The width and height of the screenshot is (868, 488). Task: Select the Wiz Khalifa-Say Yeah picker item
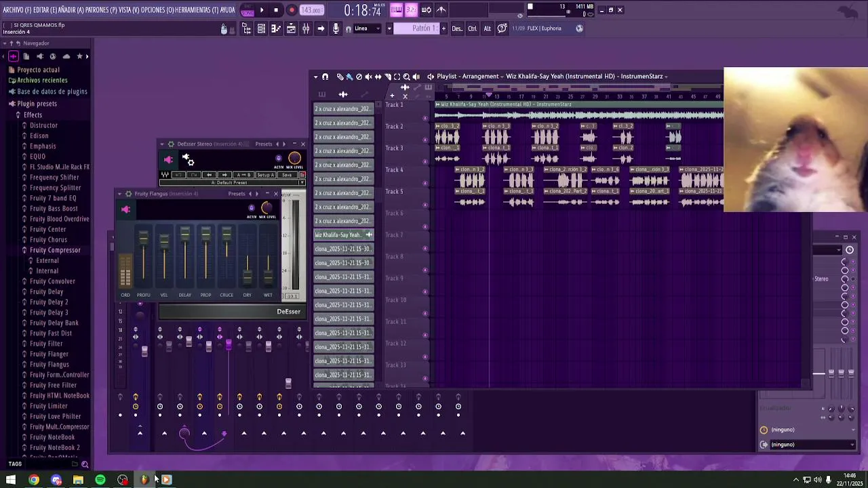344,235
